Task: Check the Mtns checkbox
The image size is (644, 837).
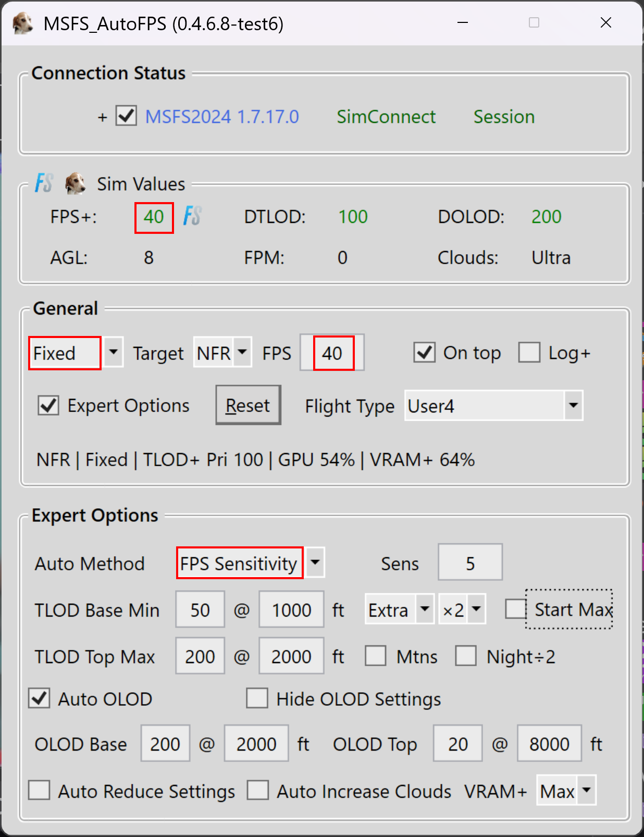Action: (376, 656)
